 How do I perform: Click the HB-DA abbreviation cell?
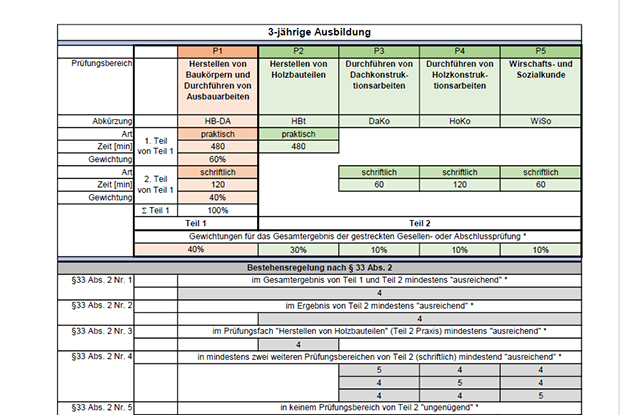(x=218, y=121)
